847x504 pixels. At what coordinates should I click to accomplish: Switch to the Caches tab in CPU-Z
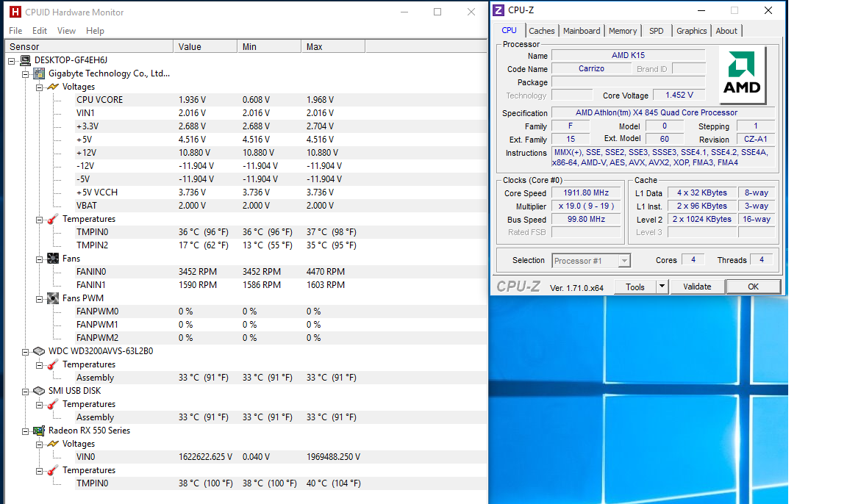coord(541,32)
